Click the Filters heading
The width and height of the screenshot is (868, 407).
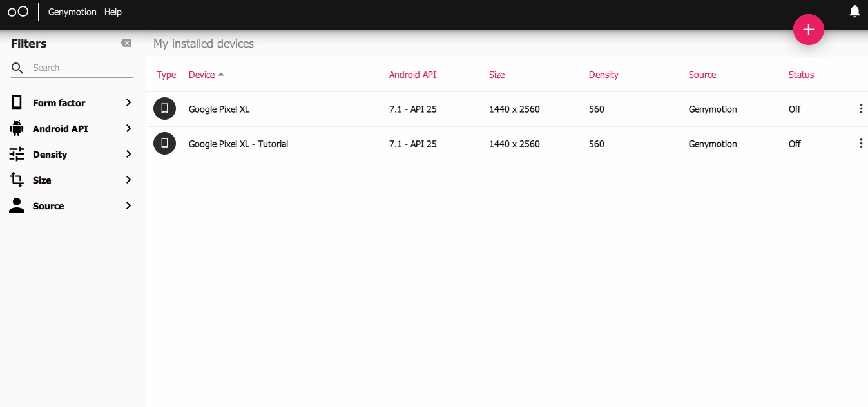coord(29,44)
